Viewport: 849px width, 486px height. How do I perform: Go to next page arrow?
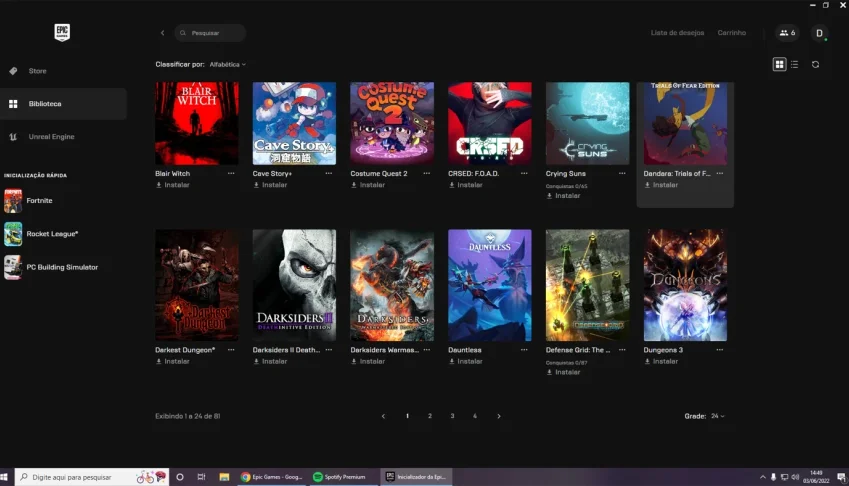(x=499, y=416)
